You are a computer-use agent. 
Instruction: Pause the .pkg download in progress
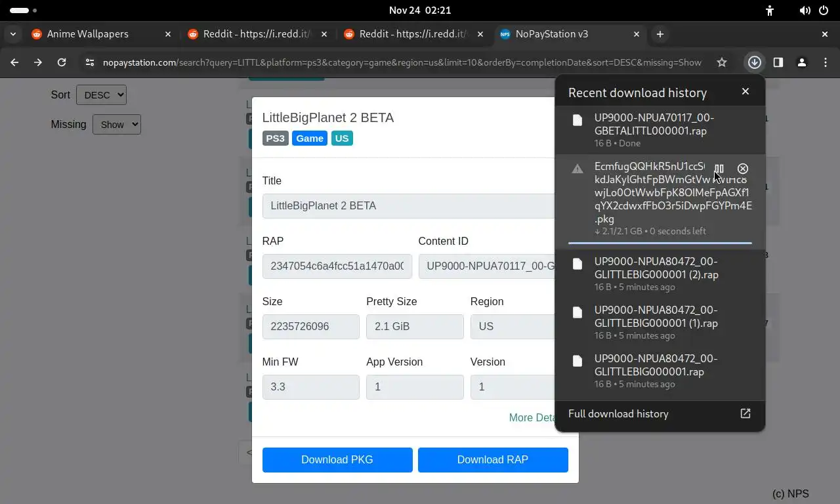coord(719,169)
